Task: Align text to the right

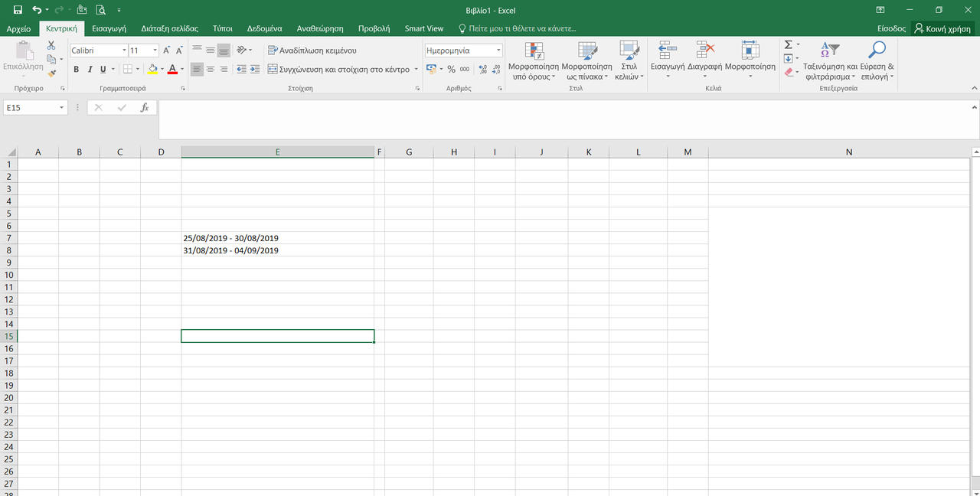Action: point(224,69)
